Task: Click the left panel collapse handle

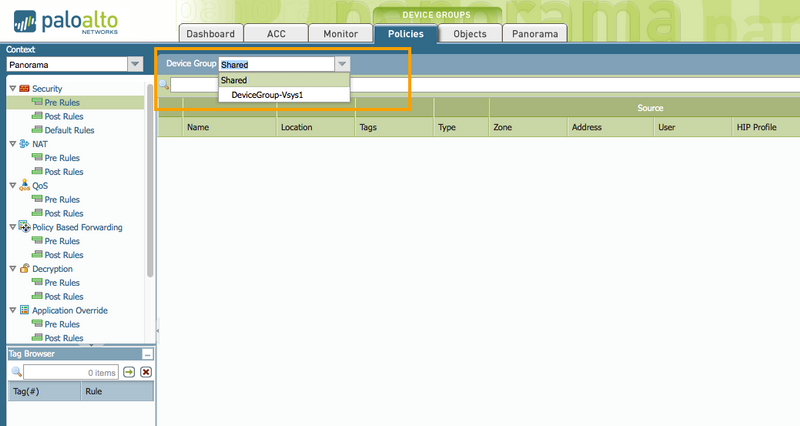Action: coord(157,331)
